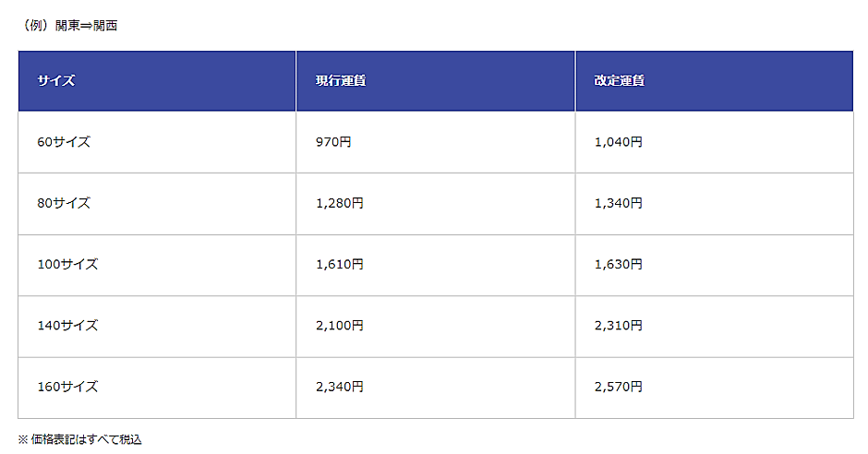Click the 改定運賃 column header
Screen dimensions: 868x454
(x=619, y=81)
